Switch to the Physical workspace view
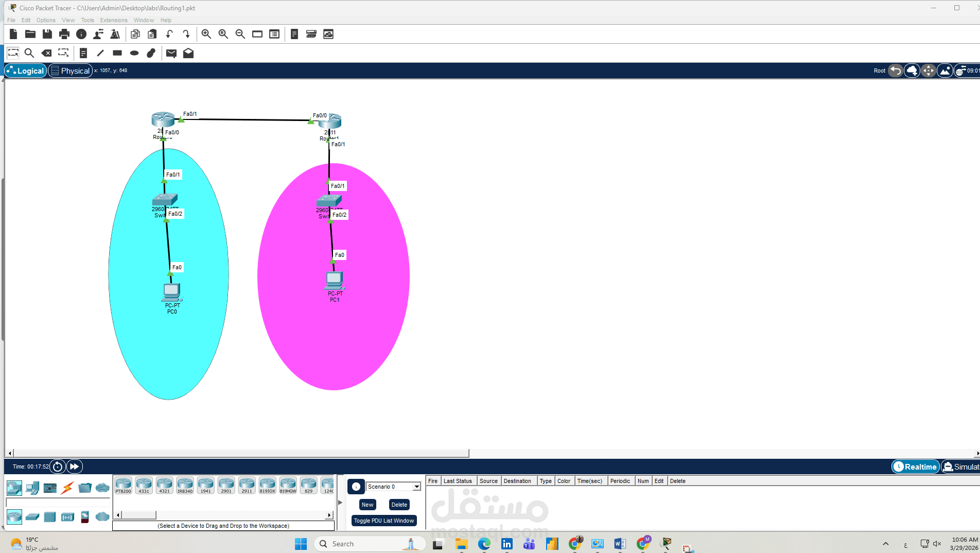 coord(71,71)
